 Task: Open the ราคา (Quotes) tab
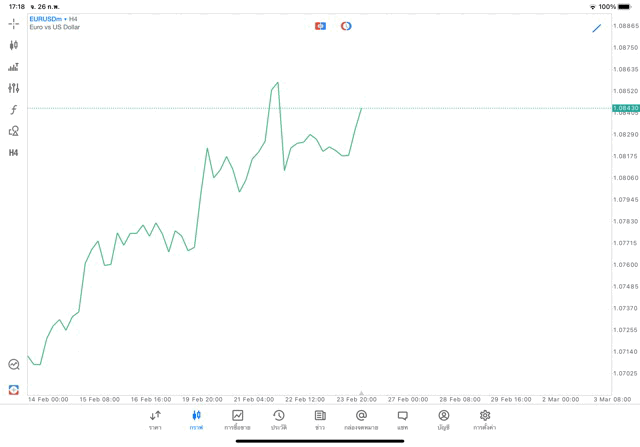tap(155, 419)
